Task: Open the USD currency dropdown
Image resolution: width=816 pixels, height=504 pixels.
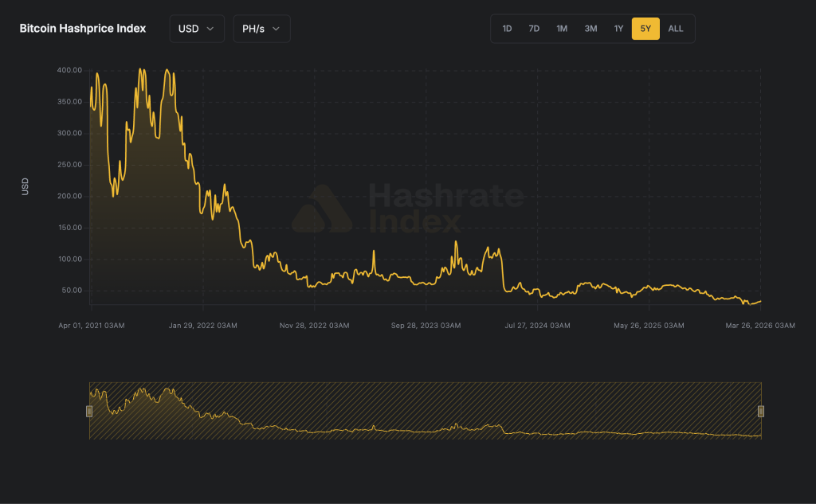Action: pyautogui.click(x=196, y=29)
